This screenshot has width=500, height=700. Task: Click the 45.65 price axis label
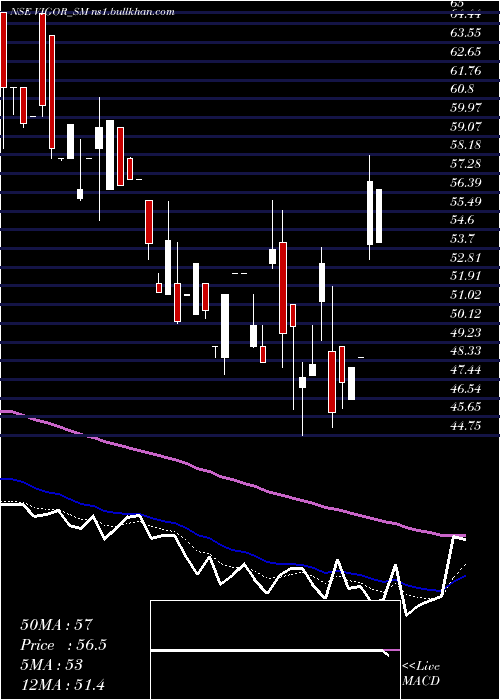466,407
